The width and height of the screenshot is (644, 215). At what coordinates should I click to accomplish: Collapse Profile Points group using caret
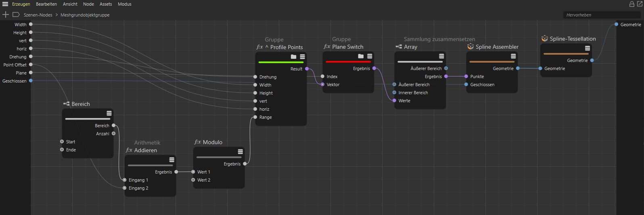pyautogui.click(x=267, y=47)
